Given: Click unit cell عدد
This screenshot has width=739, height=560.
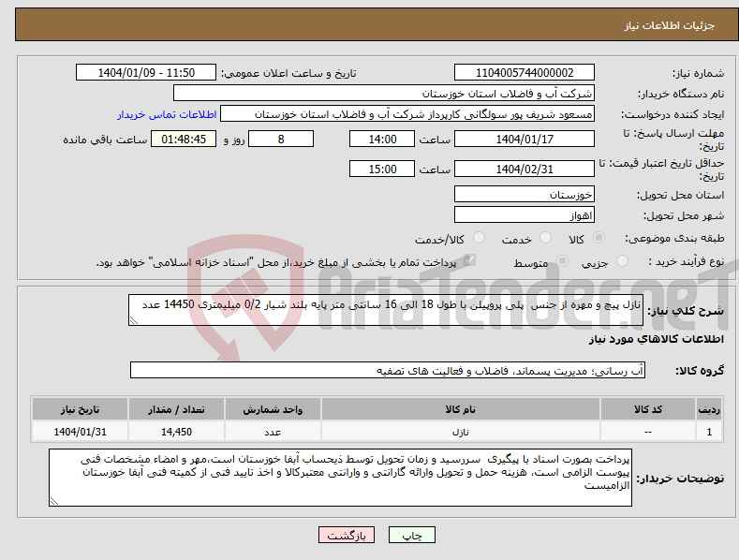Looking at the screenshot, I should pyautogui.click(x=273, y=432).
